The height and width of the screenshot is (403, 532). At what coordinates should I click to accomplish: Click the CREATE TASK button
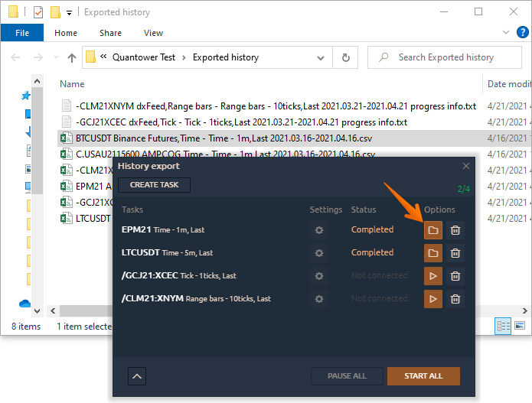pyautogui.click(x=155, y=185)
